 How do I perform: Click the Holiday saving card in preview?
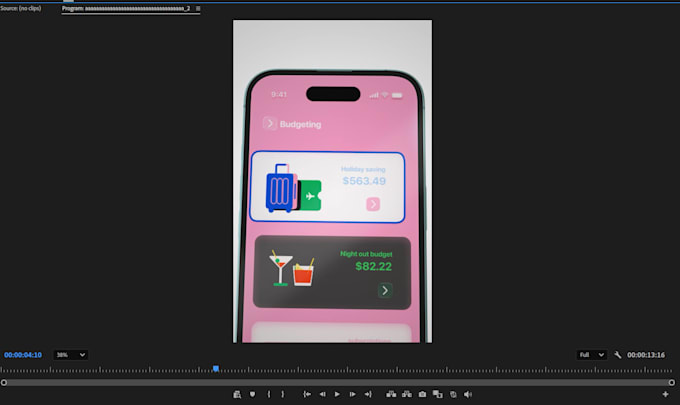point(327,187)
